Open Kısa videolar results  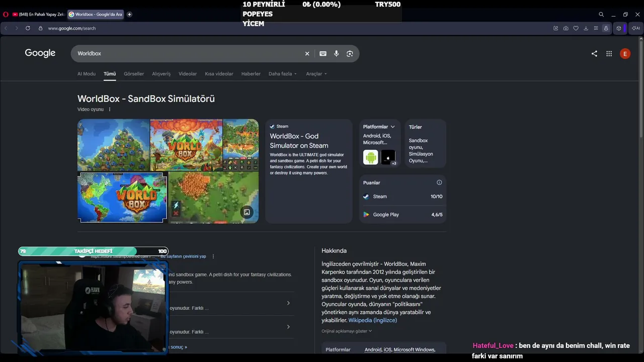click(219, 74)
